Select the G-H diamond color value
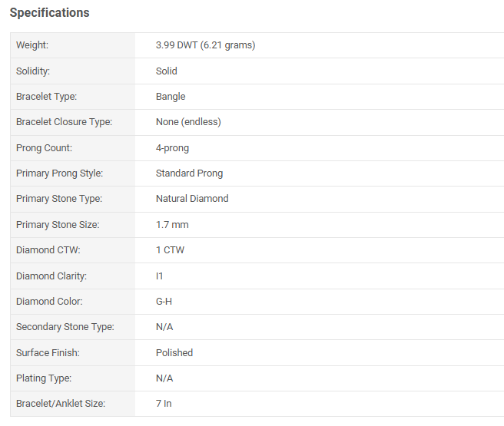504x426 pixels. coord(164,302)
